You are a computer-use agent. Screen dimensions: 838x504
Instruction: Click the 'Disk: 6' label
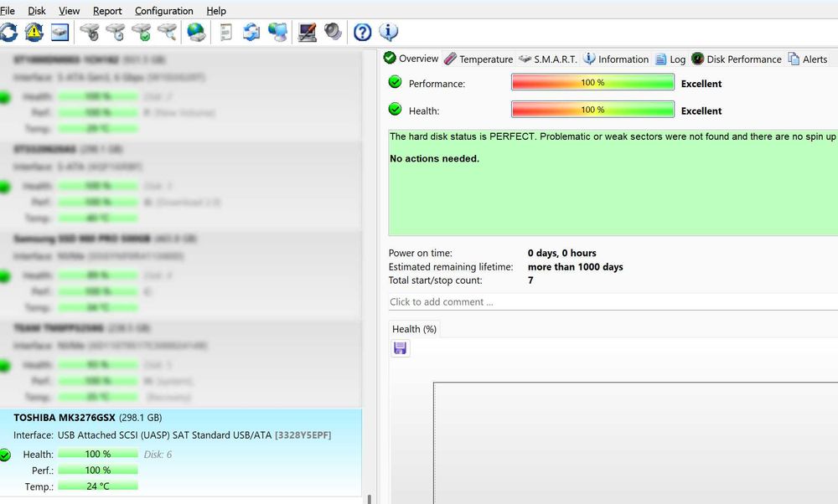158,455
